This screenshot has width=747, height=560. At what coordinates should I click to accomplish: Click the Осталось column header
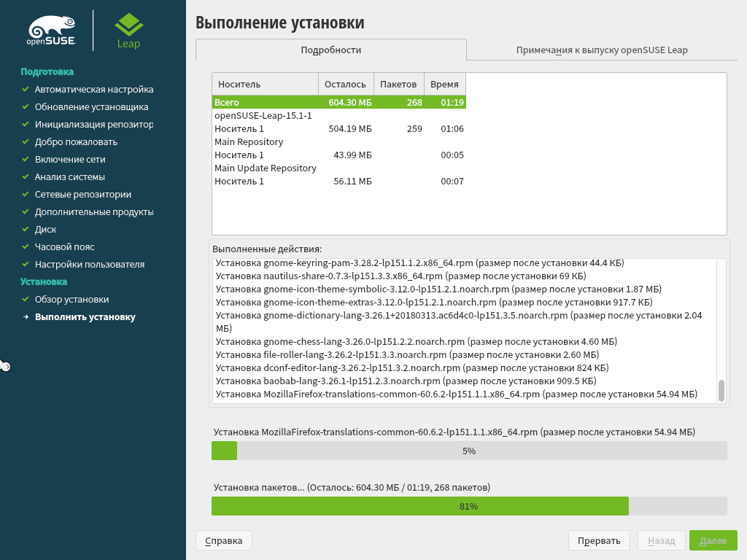[346, 85]
